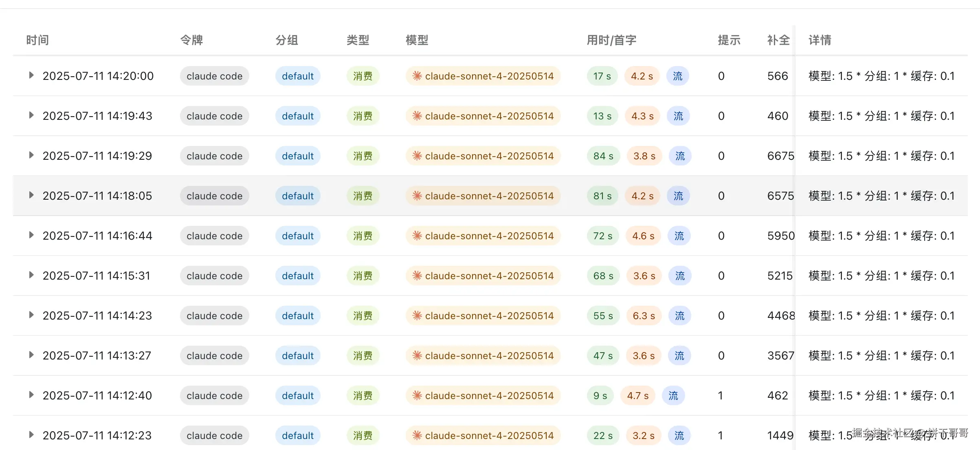Click the 流 stream badge on 14:15:31 row
This screenshot has height=450, width=980.
680,276
